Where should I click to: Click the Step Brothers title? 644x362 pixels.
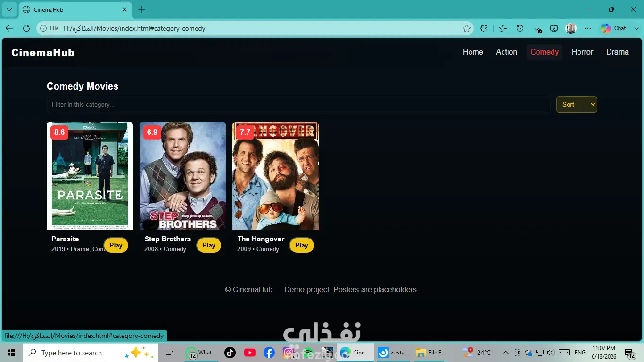point(168,239)
